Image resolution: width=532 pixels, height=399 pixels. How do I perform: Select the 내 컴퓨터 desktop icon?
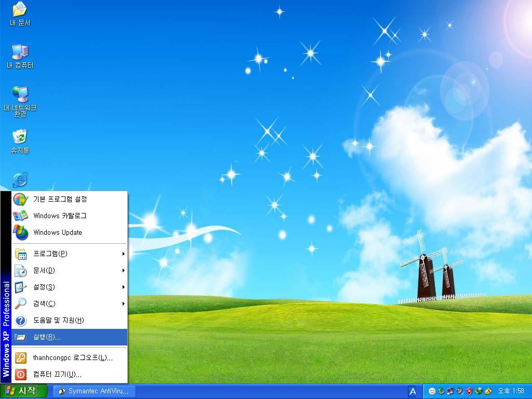[x=20, y=57]
